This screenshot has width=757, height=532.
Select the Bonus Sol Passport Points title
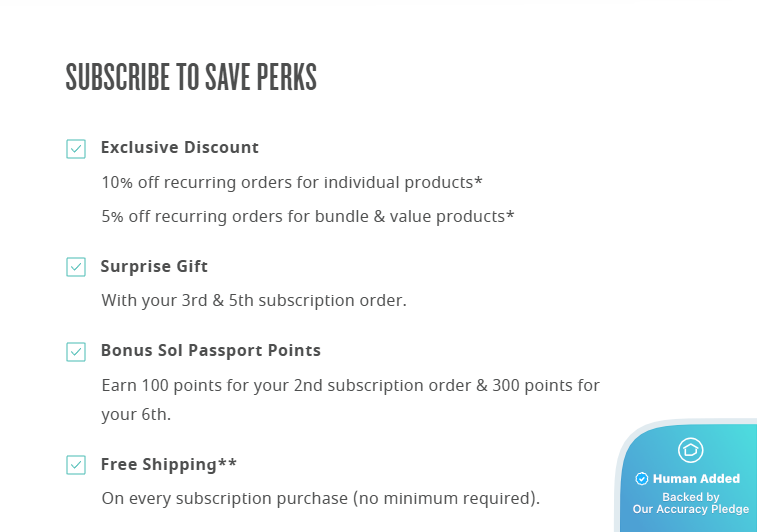pos(211,351)
